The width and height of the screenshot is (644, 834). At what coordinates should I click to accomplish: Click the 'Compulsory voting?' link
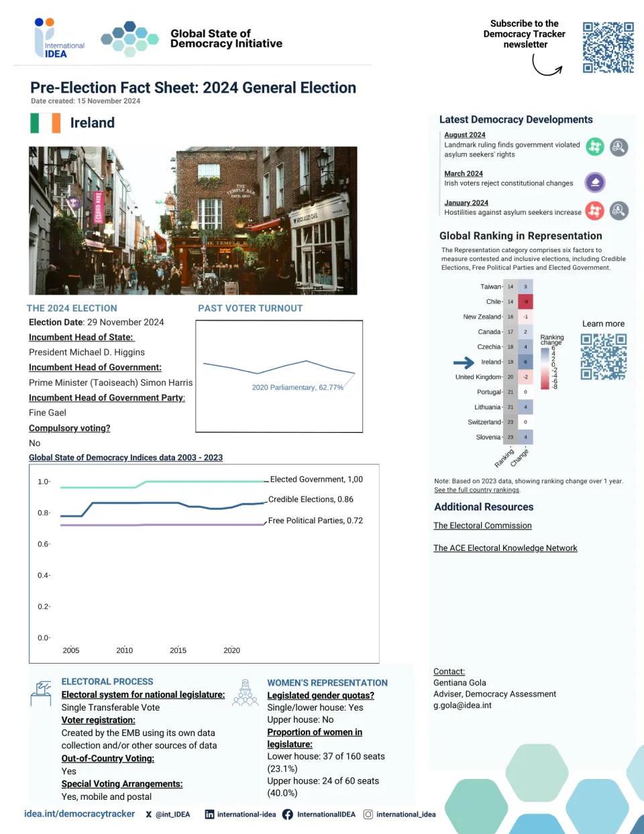[70, 428]
